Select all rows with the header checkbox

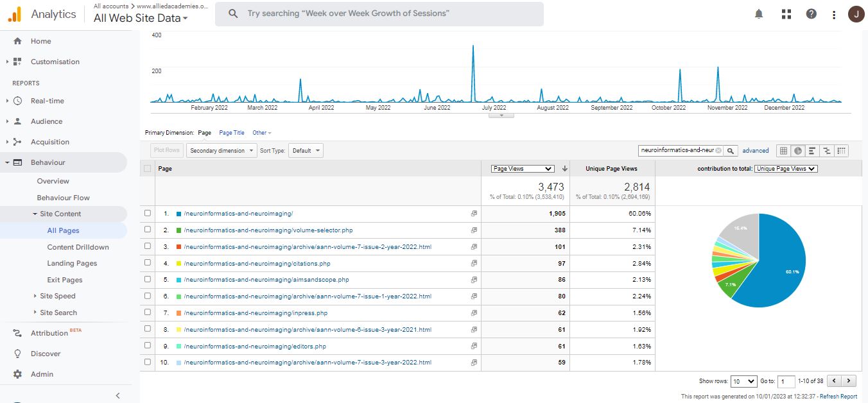click(x=148, y=169)
